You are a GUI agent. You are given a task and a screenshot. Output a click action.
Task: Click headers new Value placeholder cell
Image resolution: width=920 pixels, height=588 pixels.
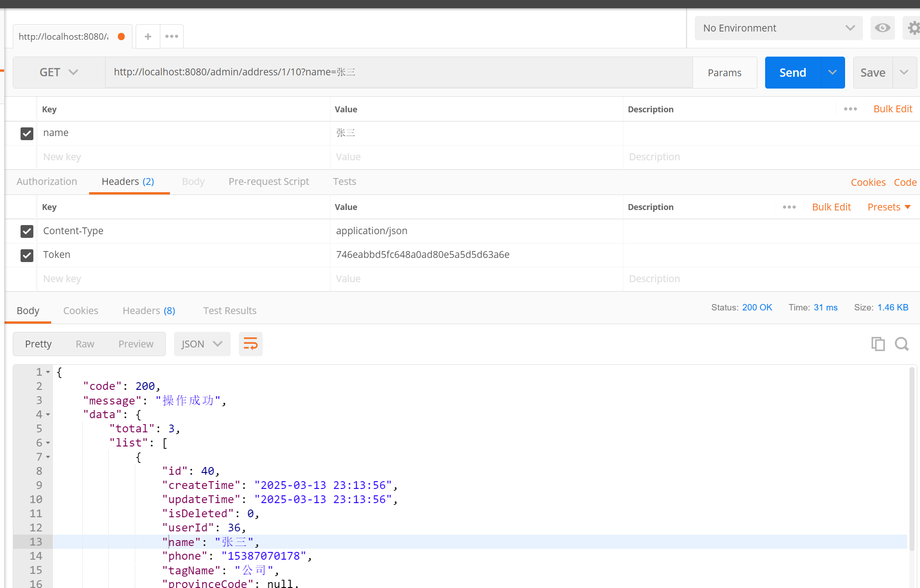coord(476,279)
